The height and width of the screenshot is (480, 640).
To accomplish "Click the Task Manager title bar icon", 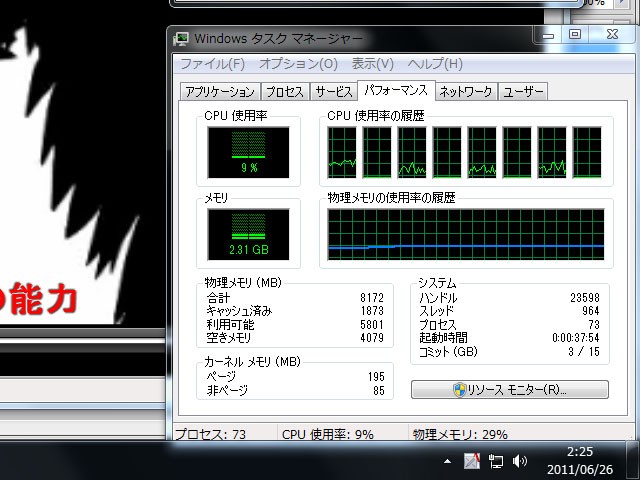I will click(180, 39).
